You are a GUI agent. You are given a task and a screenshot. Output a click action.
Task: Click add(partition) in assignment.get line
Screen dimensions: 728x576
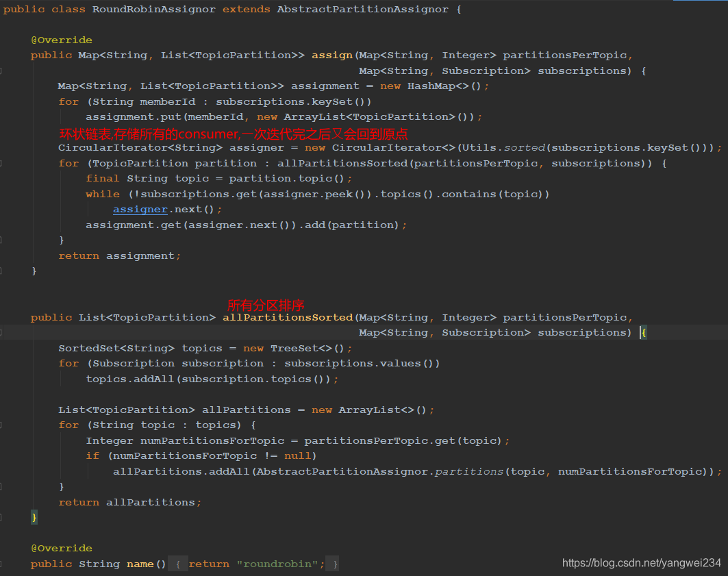(352, 225)
